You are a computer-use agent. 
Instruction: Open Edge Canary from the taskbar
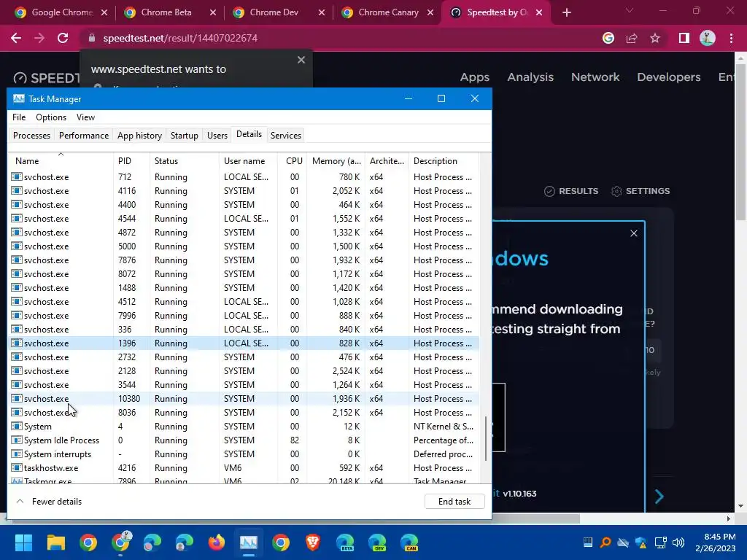click(x=410, y=542)
